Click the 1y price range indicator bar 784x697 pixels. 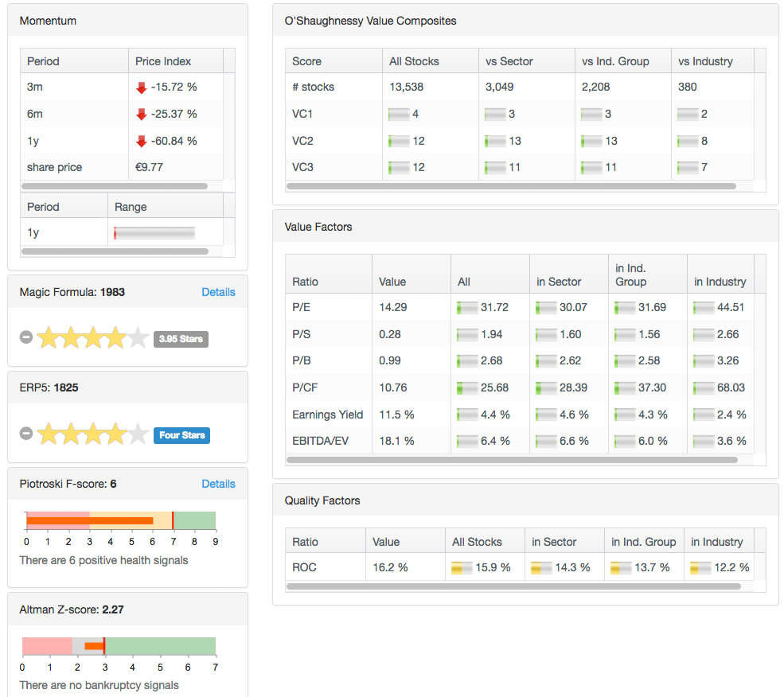[154, 233]
